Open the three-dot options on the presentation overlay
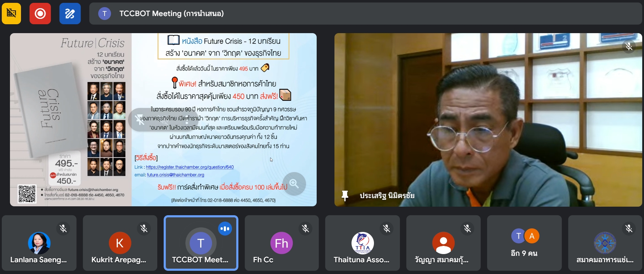Image resolution: width=644 pixels, height=274 pixels. (x=187, y=120)
